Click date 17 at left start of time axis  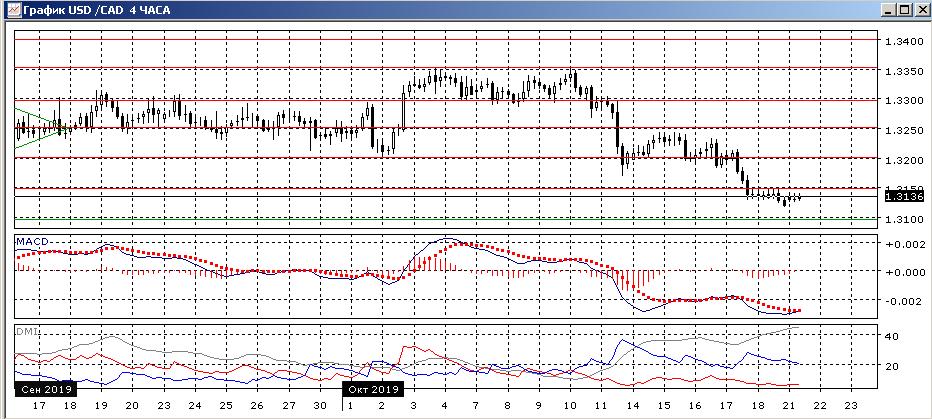pos(39,406)
